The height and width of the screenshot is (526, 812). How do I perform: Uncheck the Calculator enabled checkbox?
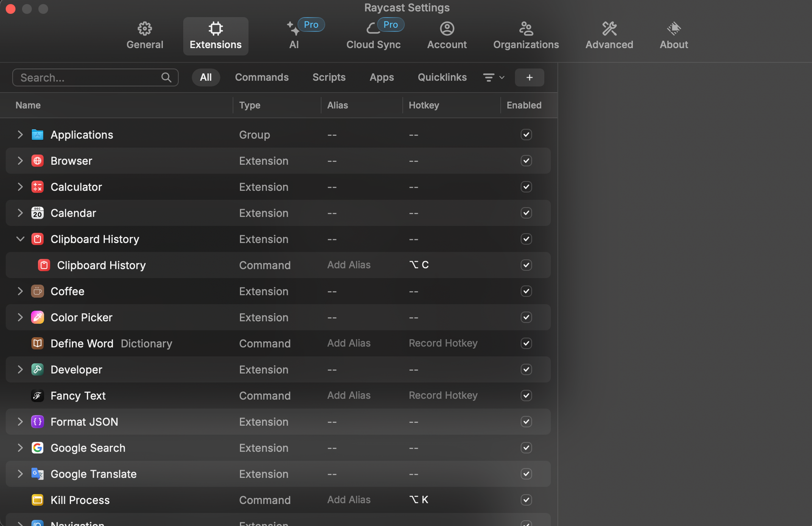[x=526, y=187]
